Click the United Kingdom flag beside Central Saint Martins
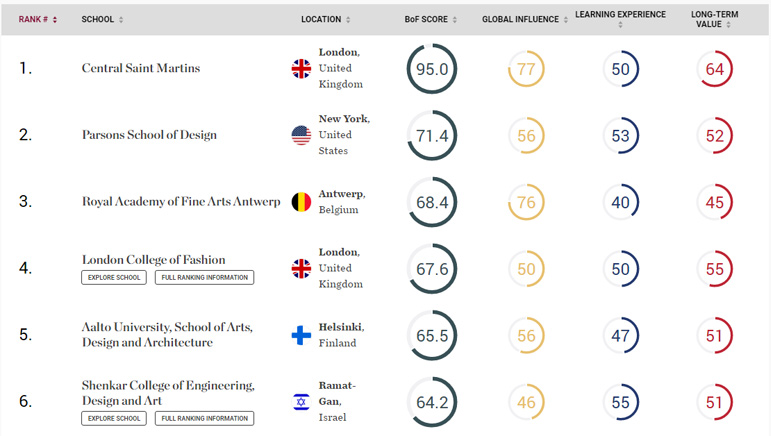771x436 pixels. pyautogui.click(x=301, y=68)
